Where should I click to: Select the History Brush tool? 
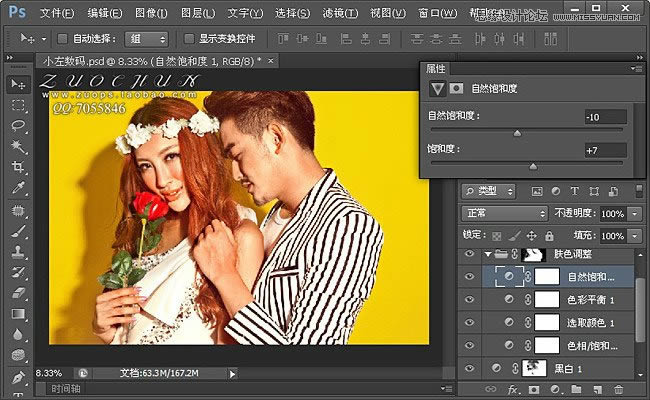coord(18,272)
